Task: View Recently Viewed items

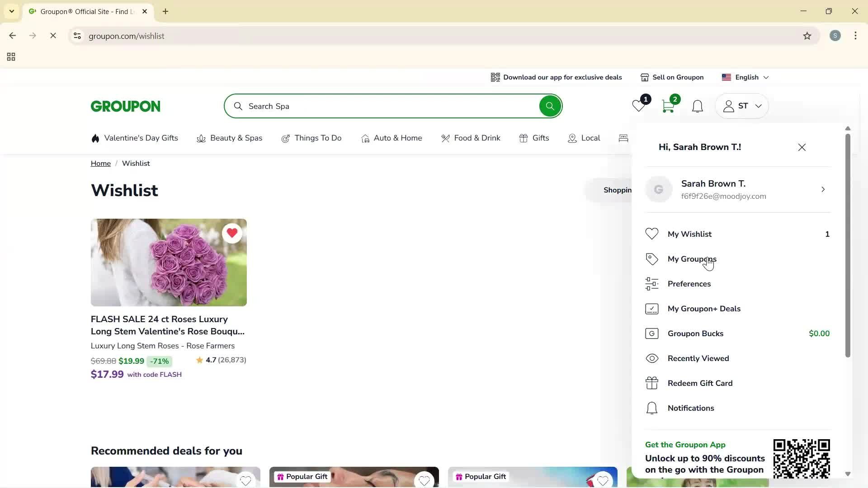Action: click(698, 358)
